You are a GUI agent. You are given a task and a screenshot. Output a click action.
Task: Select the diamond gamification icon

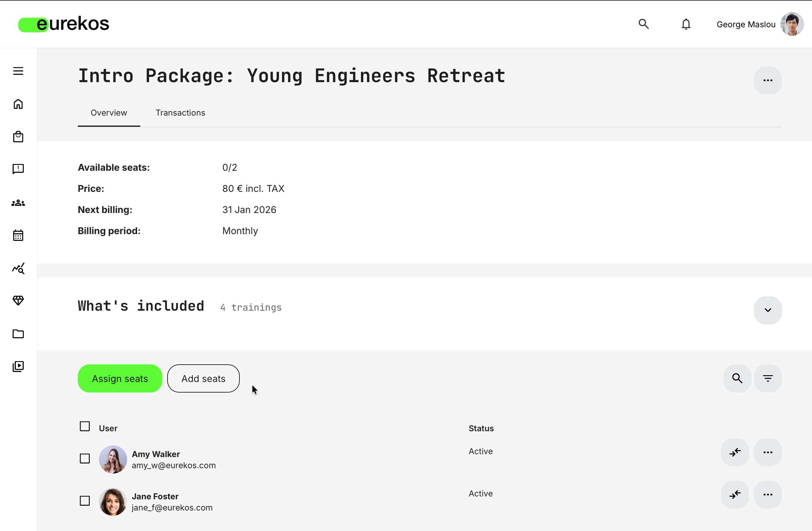point(18,300)
